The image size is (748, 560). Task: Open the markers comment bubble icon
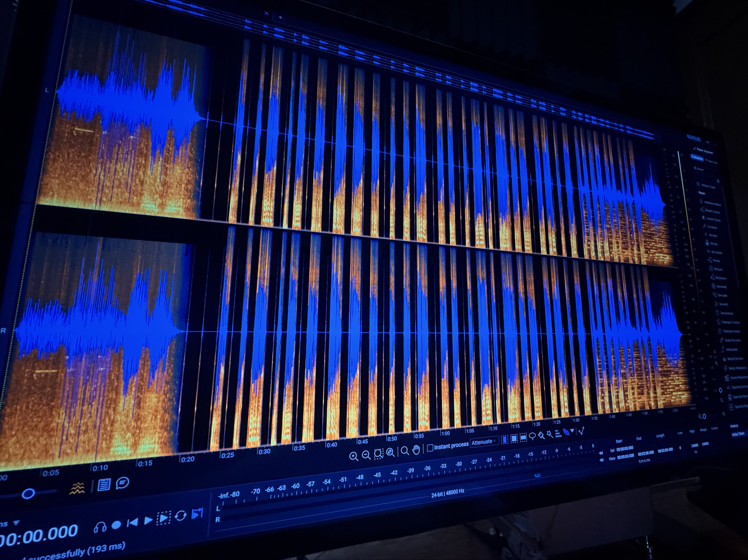pos(122,483)
